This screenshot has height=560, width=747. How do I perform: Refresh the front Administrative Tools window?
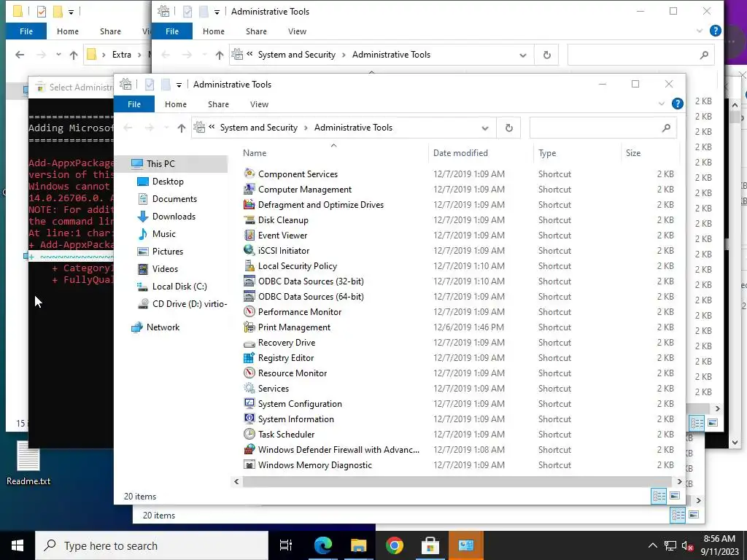[x=508, y=128]
